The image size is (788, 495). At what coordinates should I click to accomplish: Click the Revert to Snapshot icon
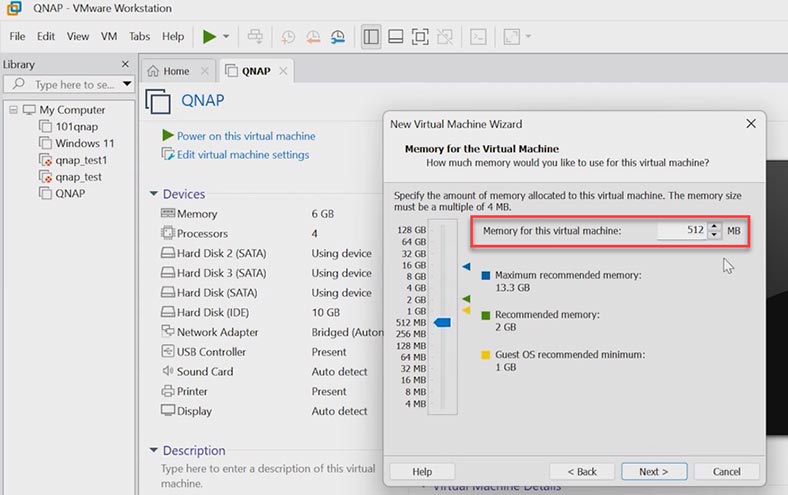[x=313, y=36]
